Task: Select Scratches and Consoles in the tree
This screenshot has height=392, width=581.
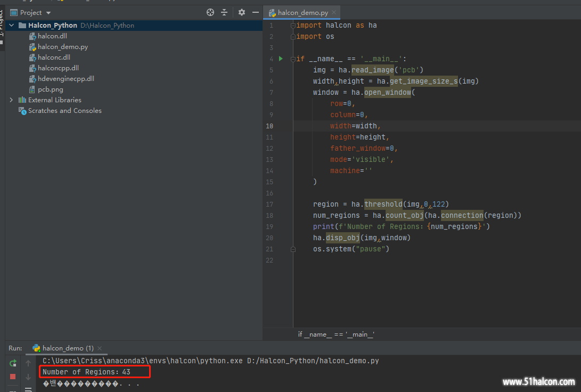Action: pyautogui.click(x=65, y=111)
